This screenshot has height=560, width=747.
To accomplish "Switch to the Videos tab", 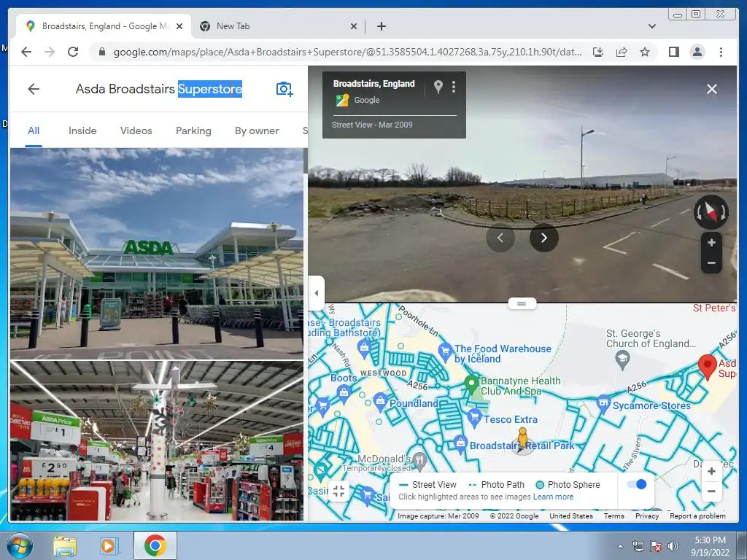I will click(x=136, y=131).
